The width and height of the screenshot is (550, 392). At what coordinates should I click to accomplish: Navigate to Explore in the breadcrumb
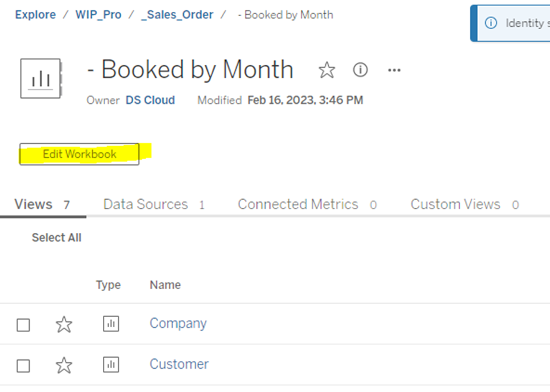[35, 15]
